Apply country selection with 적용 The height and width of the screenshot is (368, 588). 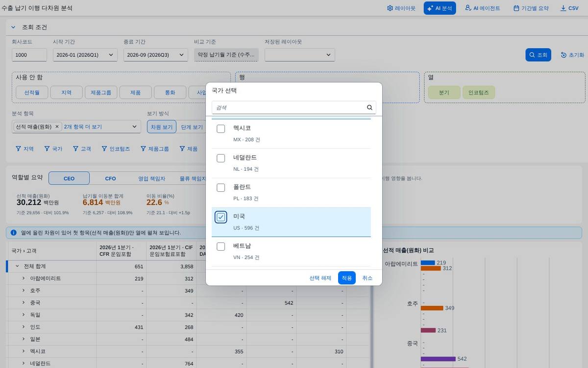(347, 278)
